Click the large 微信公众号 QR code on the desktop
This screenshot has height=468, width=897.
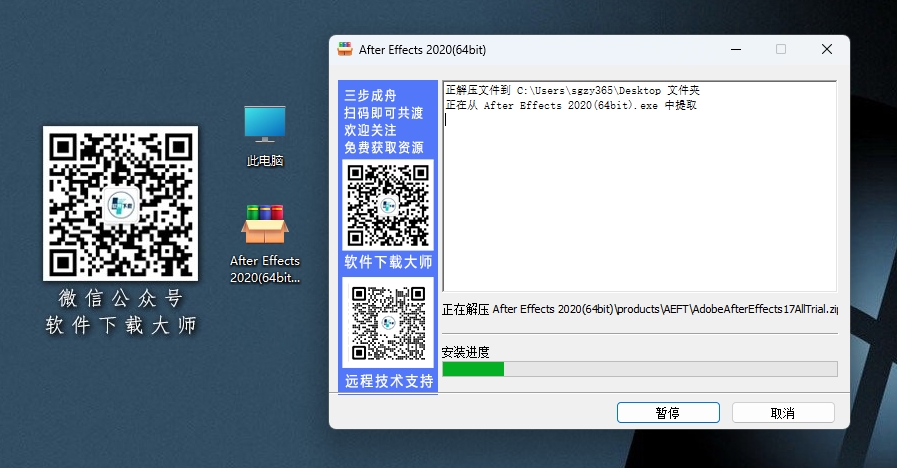coord(121,204)
